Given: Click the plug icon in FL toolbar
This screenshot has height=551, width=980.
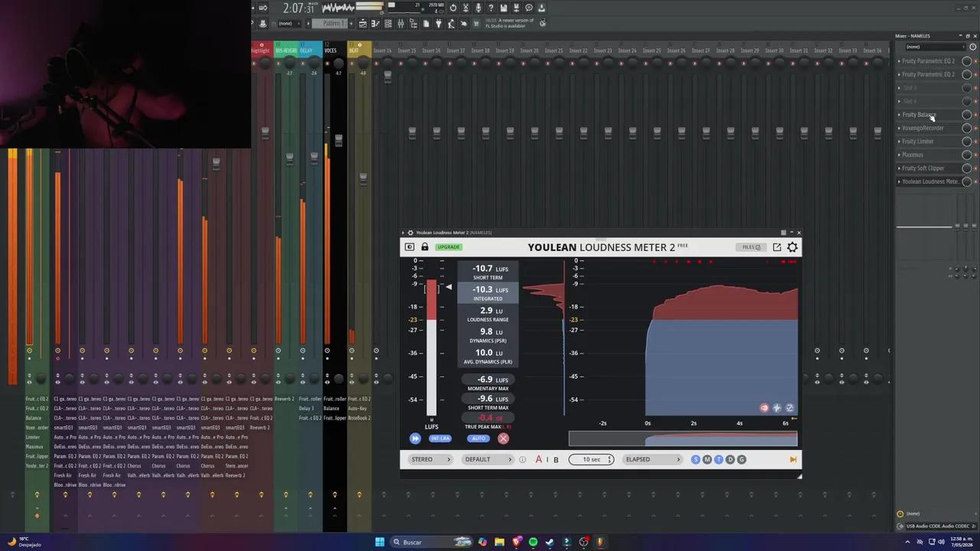Looking at the screenshot, I should tap(438, 24).
